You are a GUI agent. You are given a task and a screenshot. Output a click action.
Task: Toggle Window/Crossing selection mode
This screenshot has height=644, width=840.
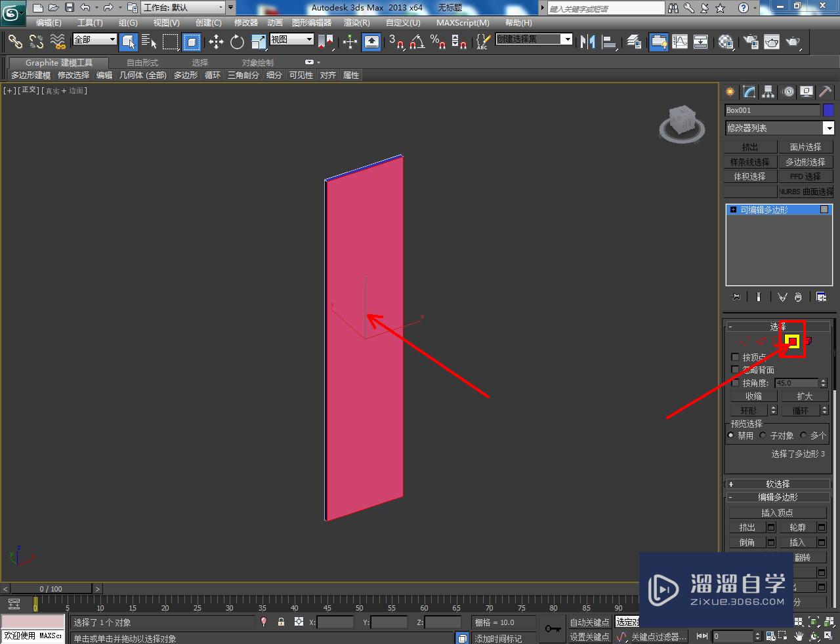click(x=192, y=42)
